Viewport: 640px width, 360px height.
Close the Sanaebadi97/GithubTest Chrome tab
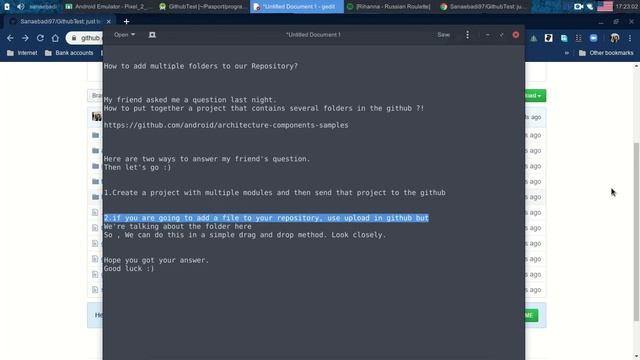click(109, 21)
